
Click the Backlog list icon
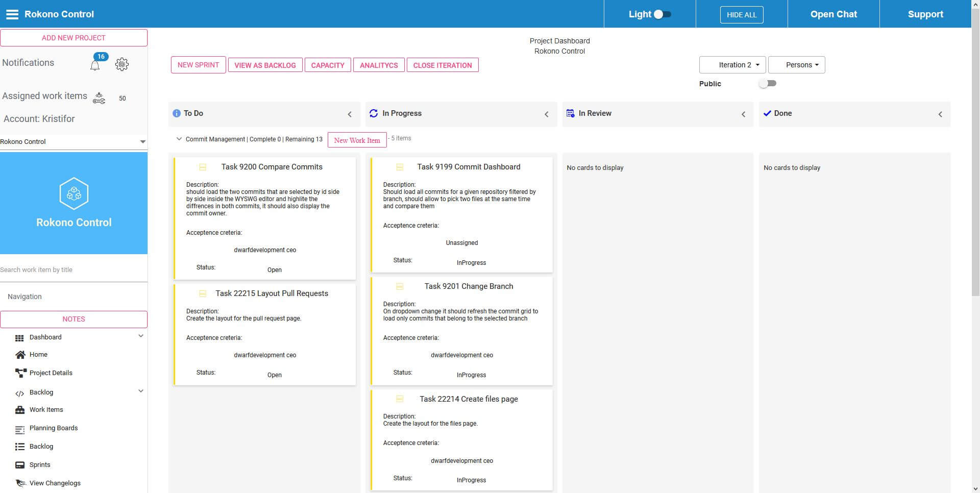(20, 447)
